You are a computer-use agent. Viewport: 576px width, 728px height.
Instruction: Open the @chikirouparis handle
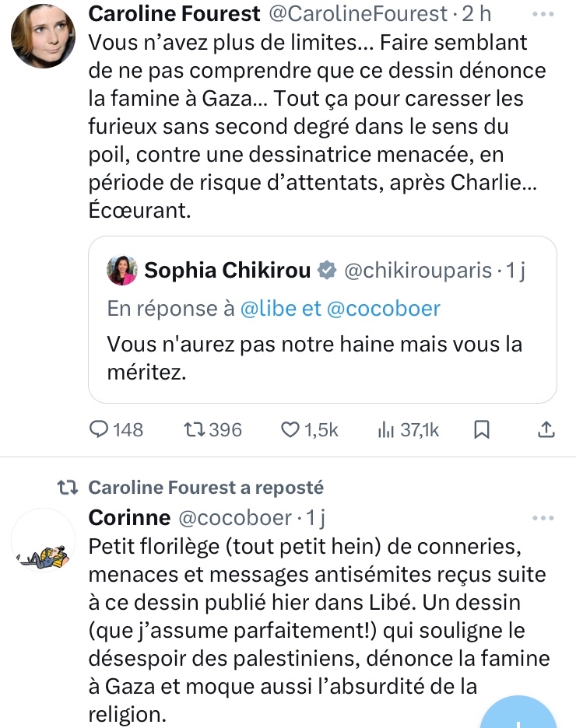point(417,270)
